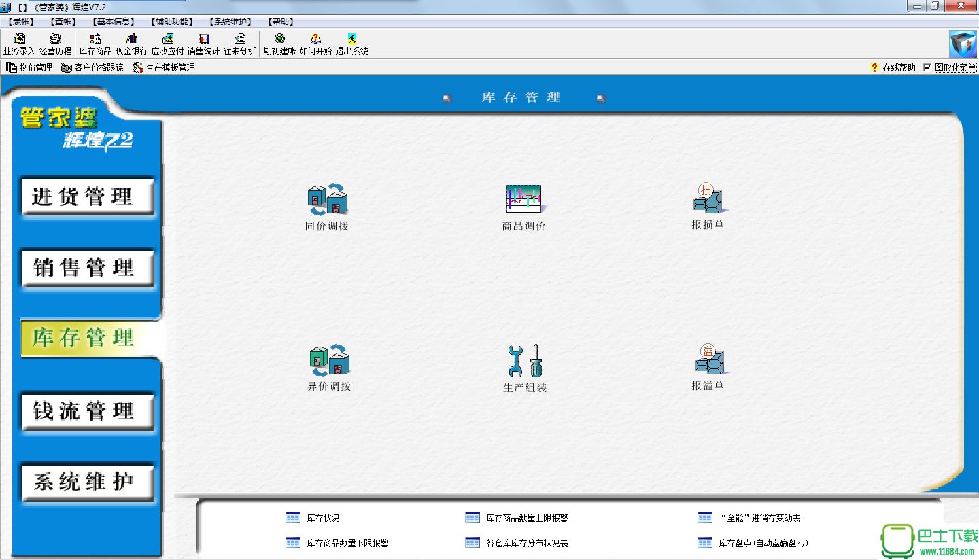Click table icon beside 库存状况
979x560 pixels.
(293, 518)
